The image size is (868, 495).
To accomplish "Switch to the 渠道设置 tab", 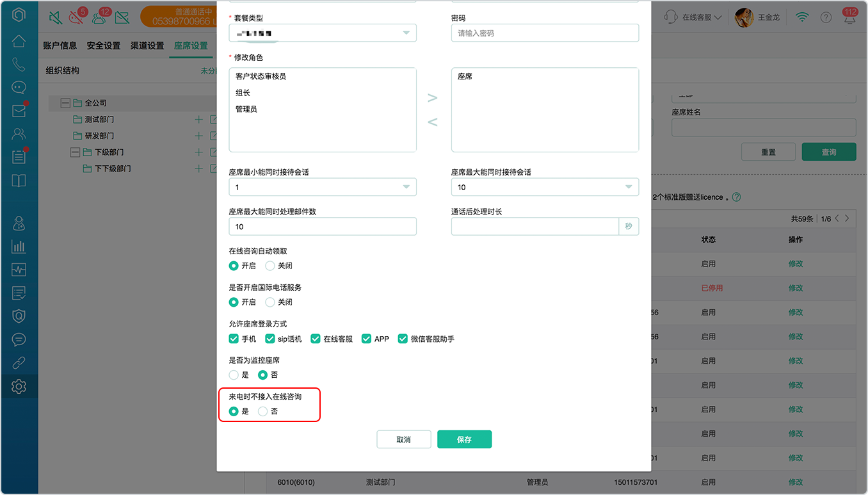I will (147, 45).
